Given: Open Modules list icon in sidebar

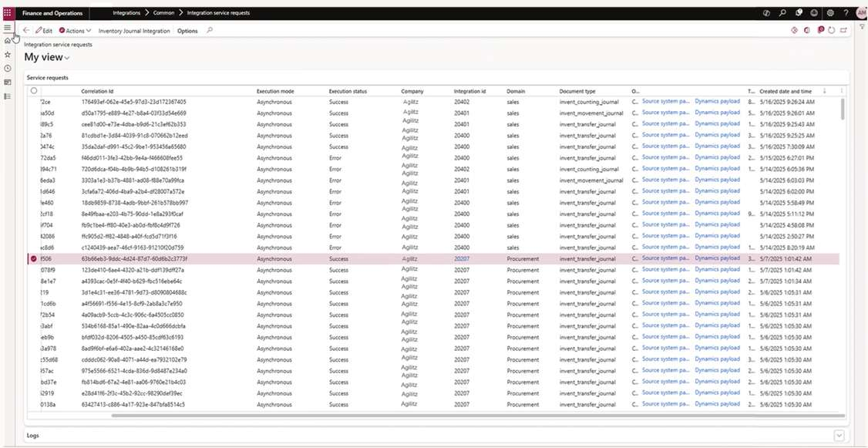Looking at the screenshot, I should (x=7, y=96).
